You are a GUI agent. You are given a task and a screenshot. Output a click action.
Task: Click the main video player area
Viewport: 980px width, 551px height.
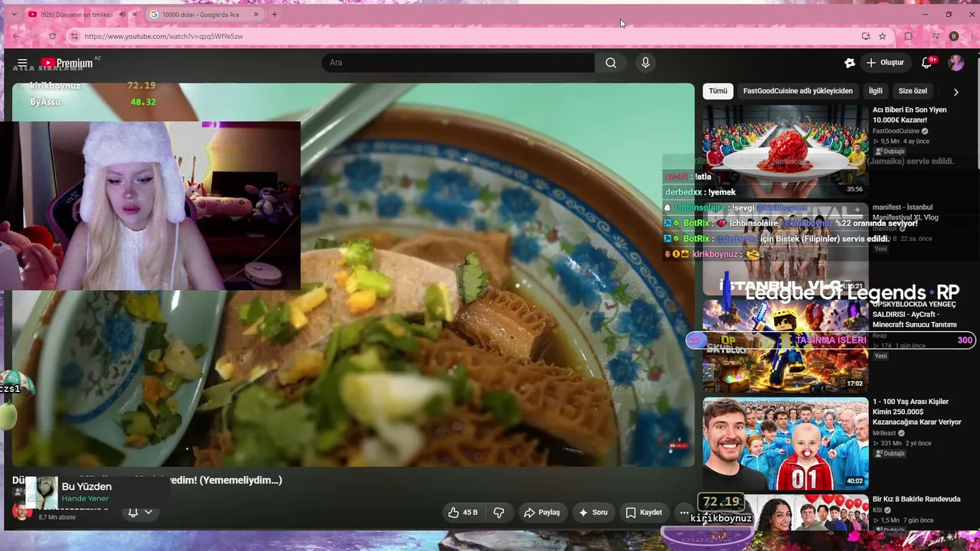coord(353,274)
